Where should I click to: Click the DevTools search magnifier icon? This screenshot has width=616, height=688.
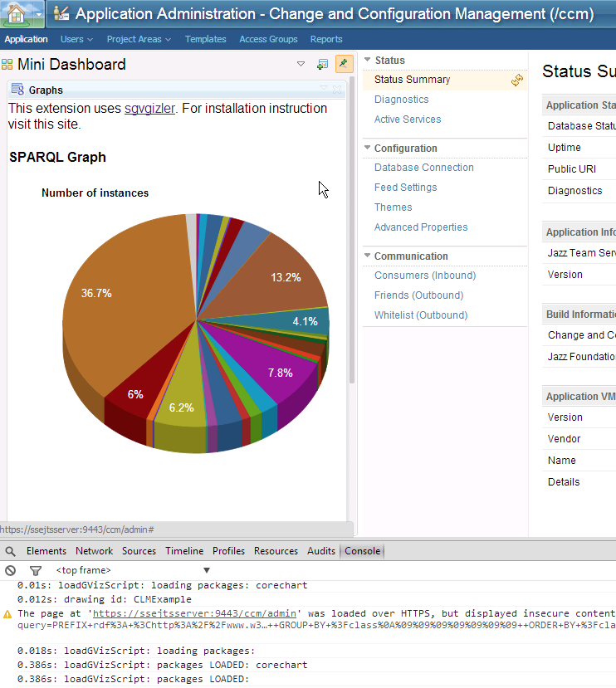(x=11, y=551)
